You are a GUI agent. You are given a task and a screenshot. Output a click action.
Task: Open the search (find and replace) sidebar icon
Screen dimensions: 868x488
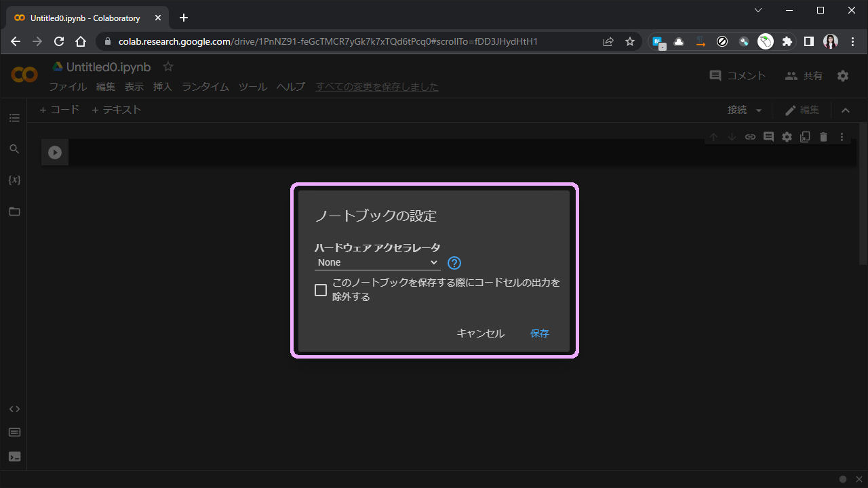point(14,149)
